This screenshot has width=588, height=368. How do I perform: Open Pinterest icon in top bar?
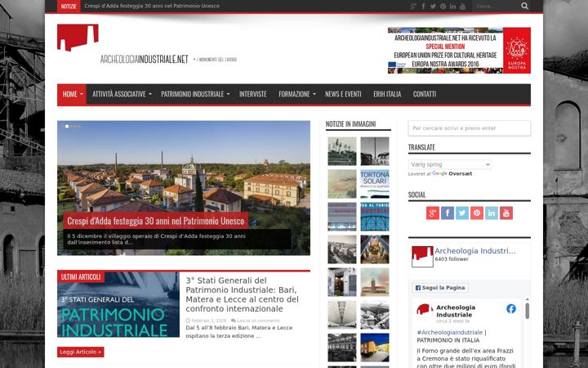point(443,6)
